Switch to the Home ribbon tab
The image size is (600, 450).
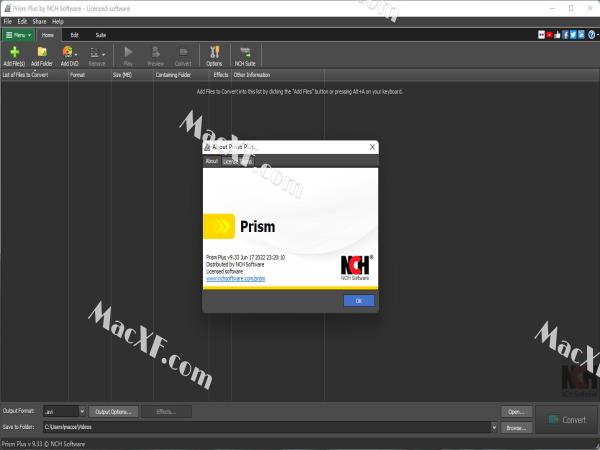pos(48,35)
